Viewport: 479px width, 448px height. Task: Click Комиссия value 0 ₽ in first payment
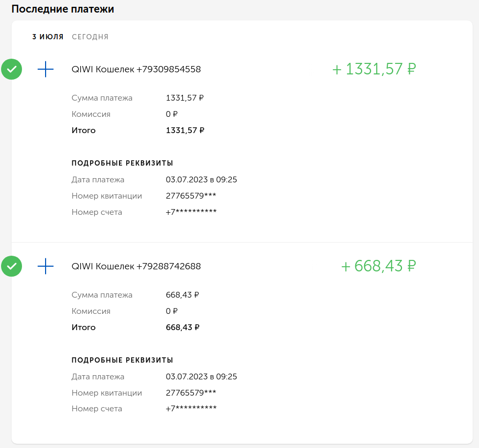click(171, 114)
